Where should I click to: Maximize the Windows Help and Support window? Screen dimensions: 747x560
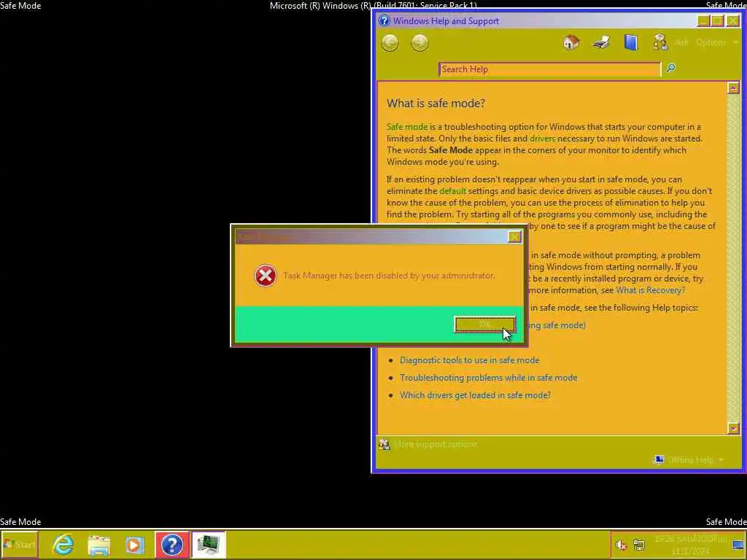point(718,21)
